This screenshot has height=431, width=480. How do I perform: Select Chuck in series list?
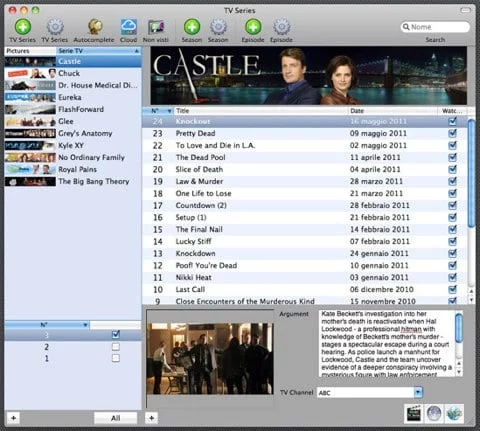pyautogui.click(x=73, y=73)
